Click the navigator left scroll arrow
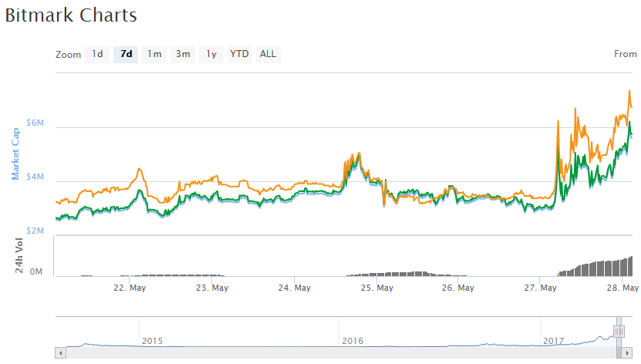Image resolution: width=641 pixels, height=364 pixels. pyautogui.click(x=60, y=353)
